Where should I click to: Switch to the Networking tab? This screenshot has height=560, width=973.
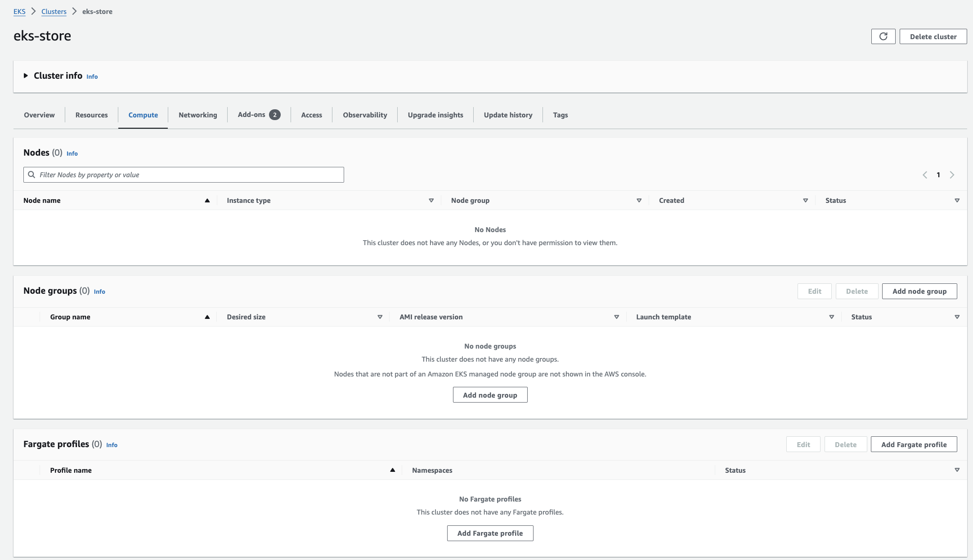197,115
